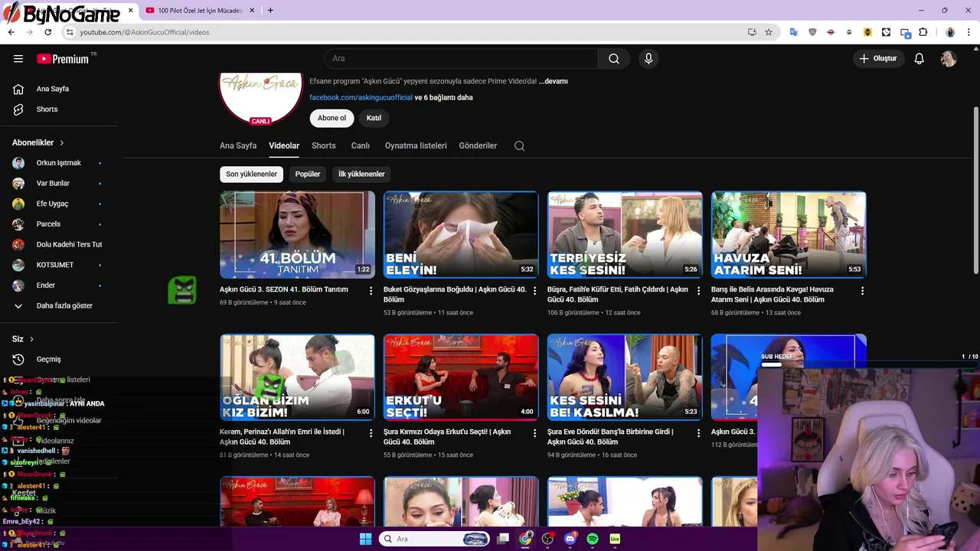Open the YouTube hamburger guide menu
This screenshot has height=551, width=980.
[x=18, y=59]
